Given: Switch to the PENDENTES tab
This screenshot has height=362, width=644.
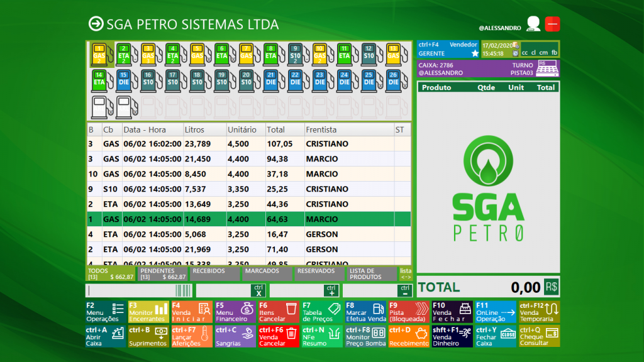Looking at the screenshot, I should (163, 274).
